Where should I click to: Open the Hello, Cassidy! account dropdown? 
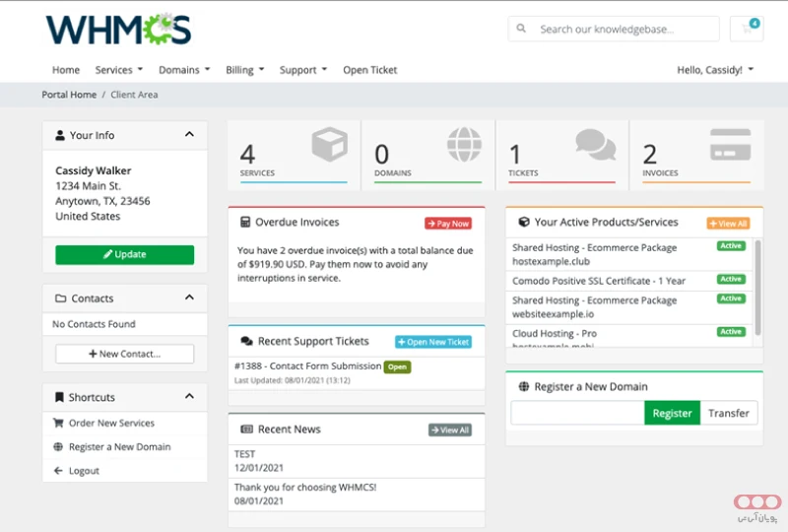(x=715, y=70)
